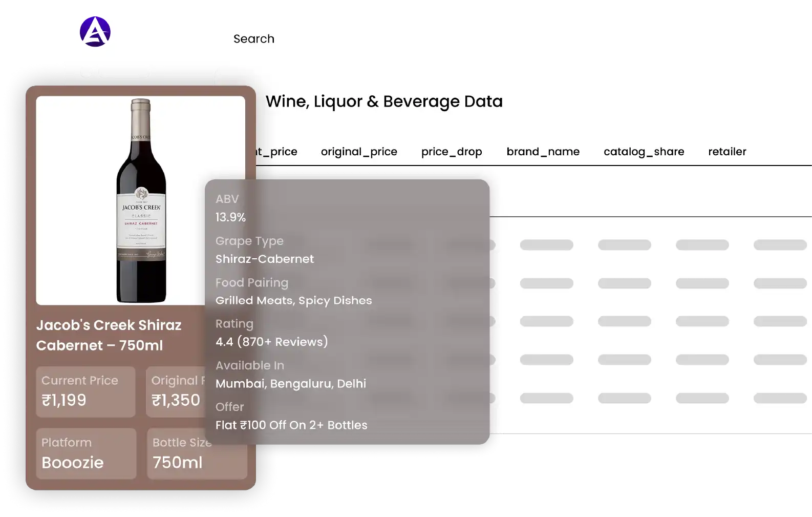Viewport: 812px width, 517px height.
Task: Click the Flat ₹100 Off offer text
Action: [x=291, y=425]
